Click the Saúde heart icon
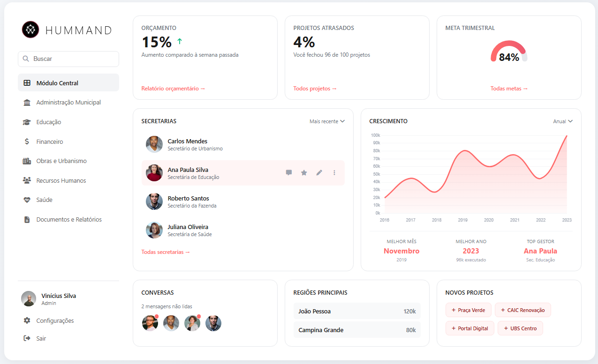Viewport: 598px width, 364px height. click(x=27, y=200)
